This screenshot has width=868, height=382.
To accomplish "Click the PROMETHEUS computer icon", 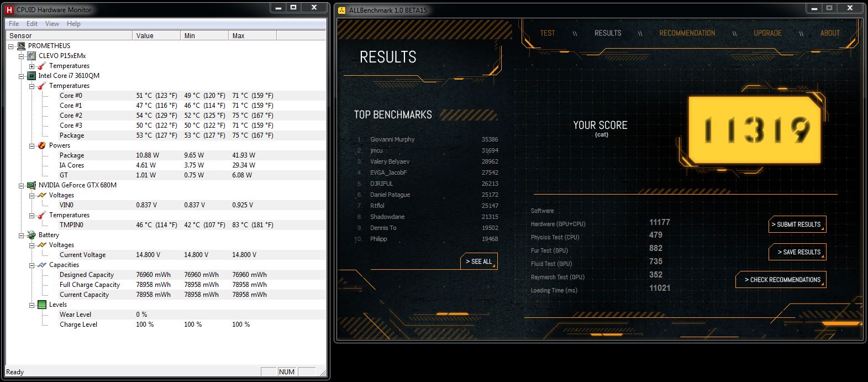I will point(21,46).
